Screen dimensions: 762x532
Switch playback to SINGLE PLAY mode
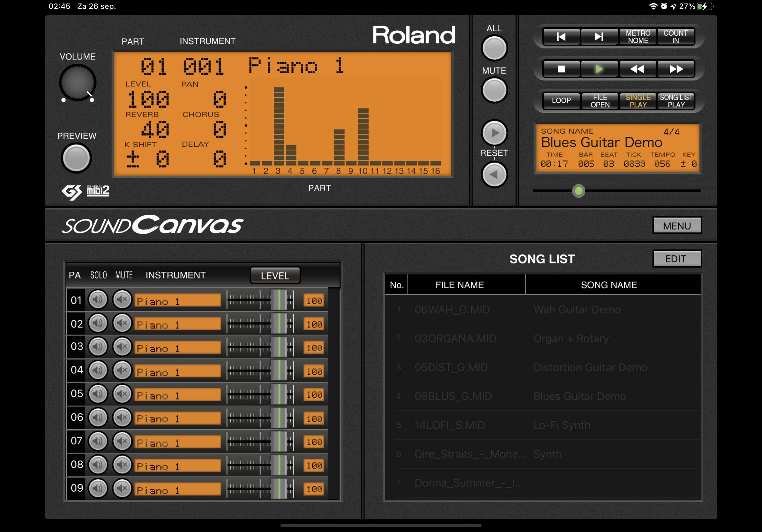point(638,101)
